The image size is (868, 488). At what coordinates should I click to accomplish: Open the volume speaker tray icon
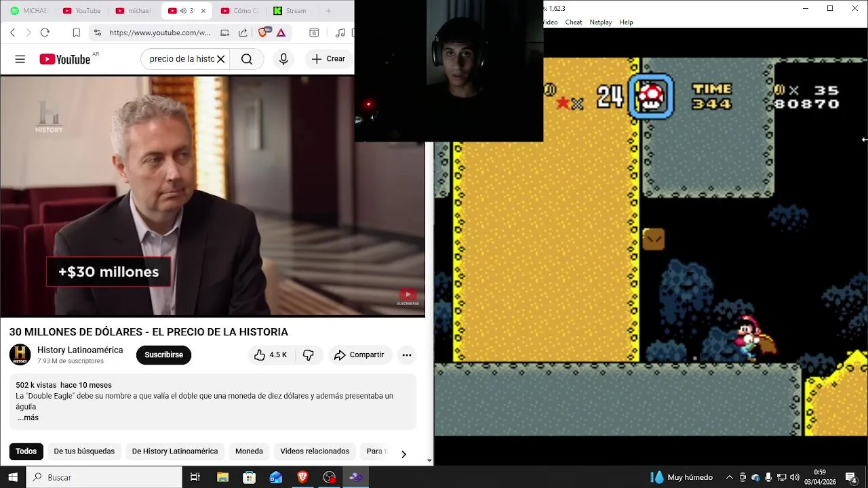[x=794, y=477]
